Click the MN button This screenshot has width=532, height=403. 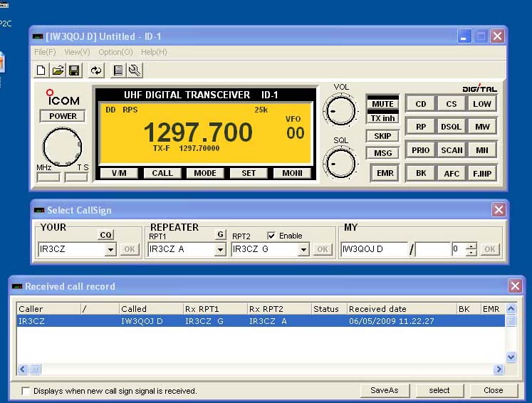[481, 150]
